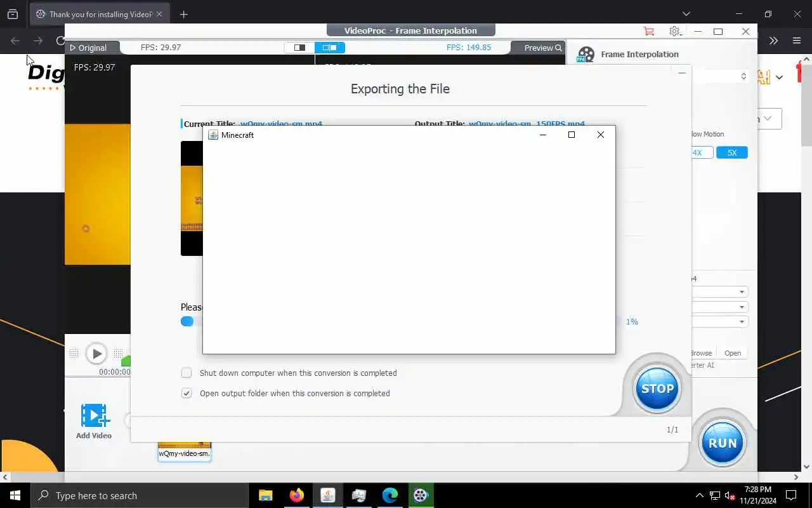
Task: Click the horizontal scrollbar left arrow
Action: pyautogui.click(x=5, y=477)
